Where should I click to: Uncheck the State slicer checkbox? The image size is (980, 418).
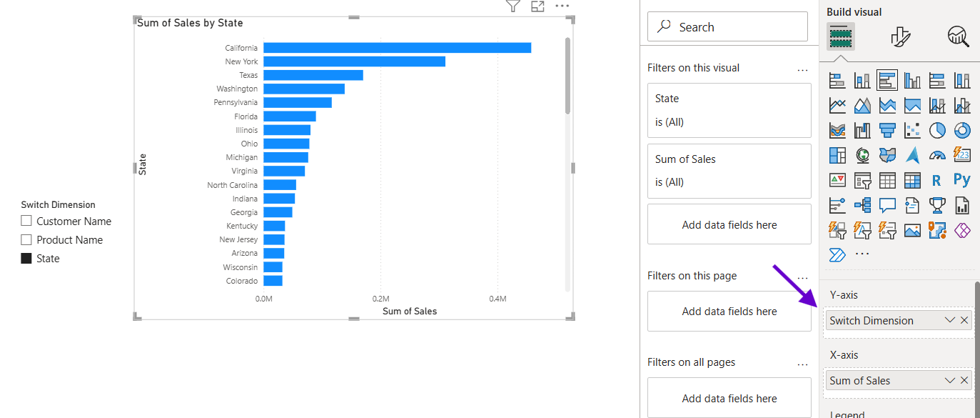pos(26,259)
